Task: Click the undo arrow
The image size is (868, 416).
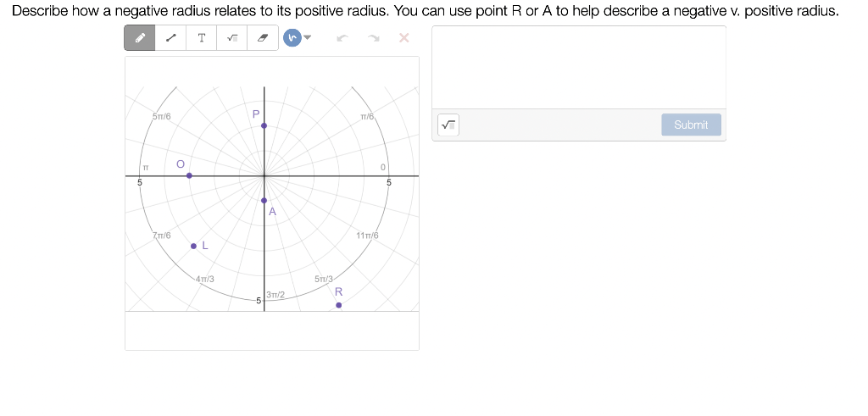Action: 342,37
